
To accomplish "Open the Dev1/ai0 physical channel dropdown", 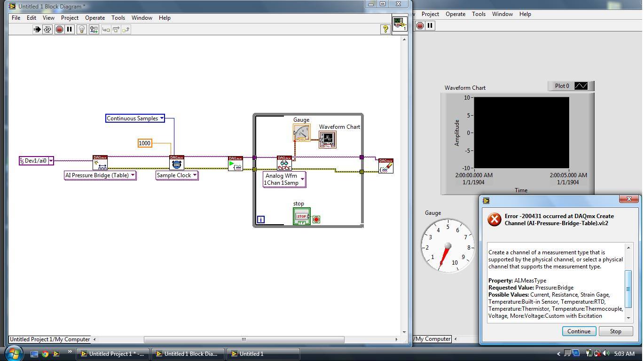I will point(51,161).
